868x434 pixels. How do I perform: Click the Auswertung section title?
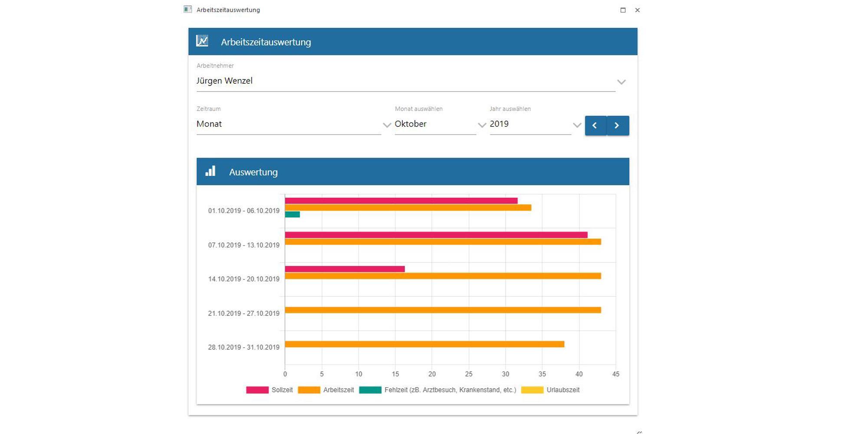pyautogui.click(x=253, y=172)
